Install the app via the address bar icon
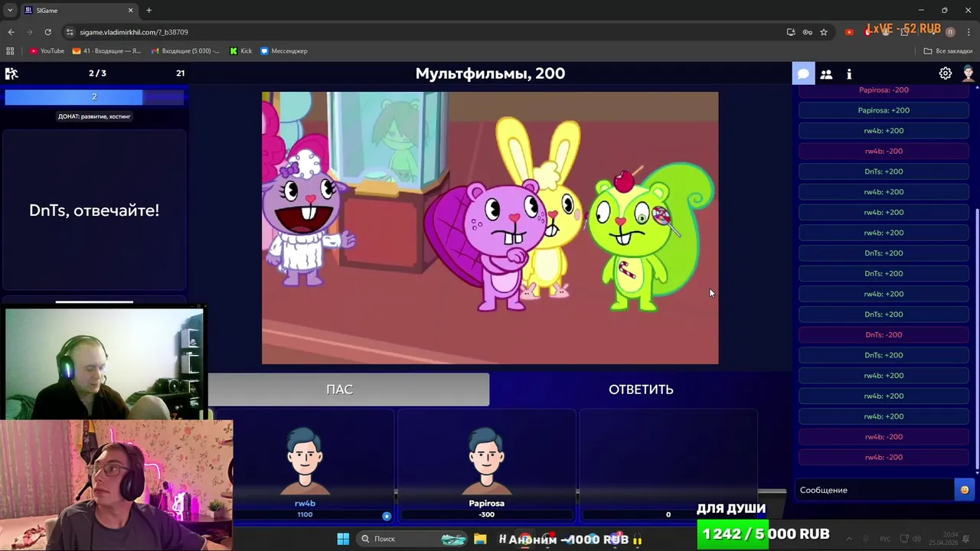Viewport: 980px width, 551px height. click(790, 32)
